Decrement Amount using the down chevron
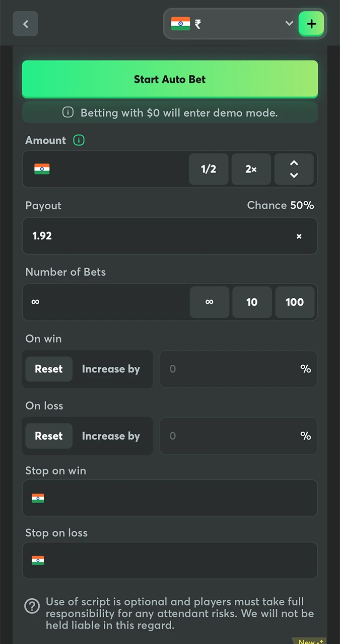The height and width of the screenshot is (644, 340). (294, 175)
